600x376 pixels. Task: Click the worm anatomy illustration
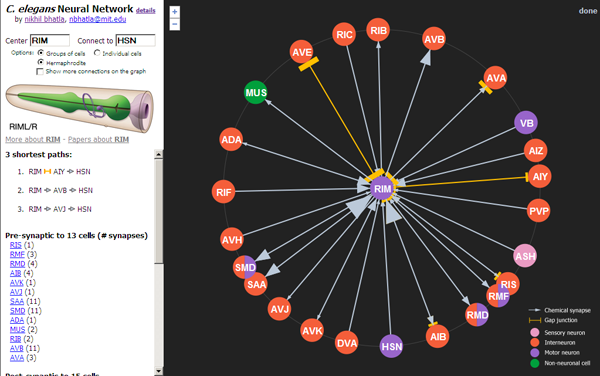coord(80,107)
